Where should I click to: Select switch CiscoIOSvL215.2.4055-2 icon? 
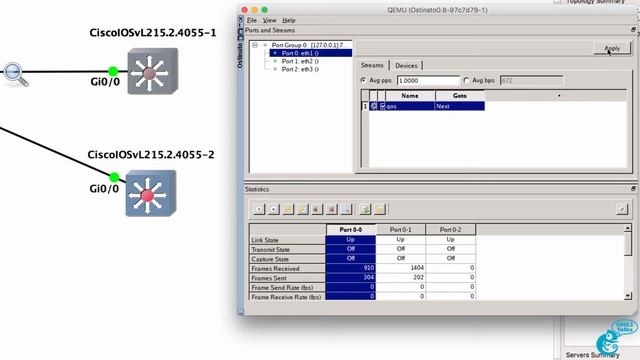click(x=151, y=193)
